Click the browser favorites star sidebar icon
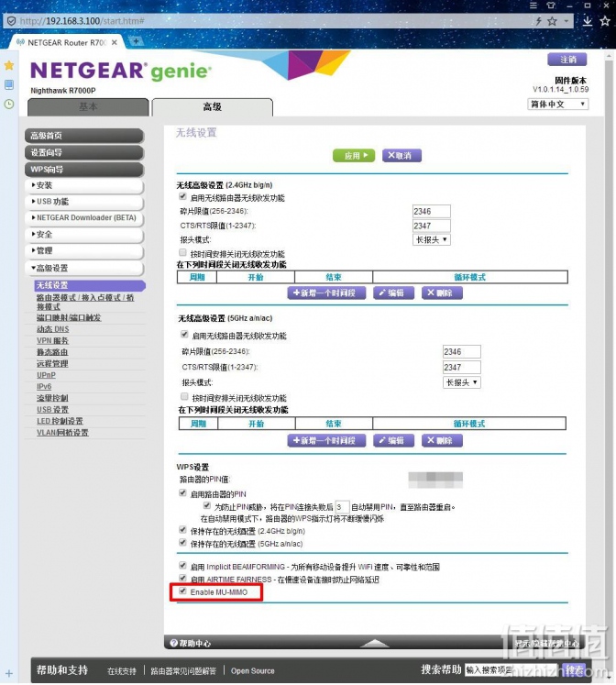 point(9,65)
